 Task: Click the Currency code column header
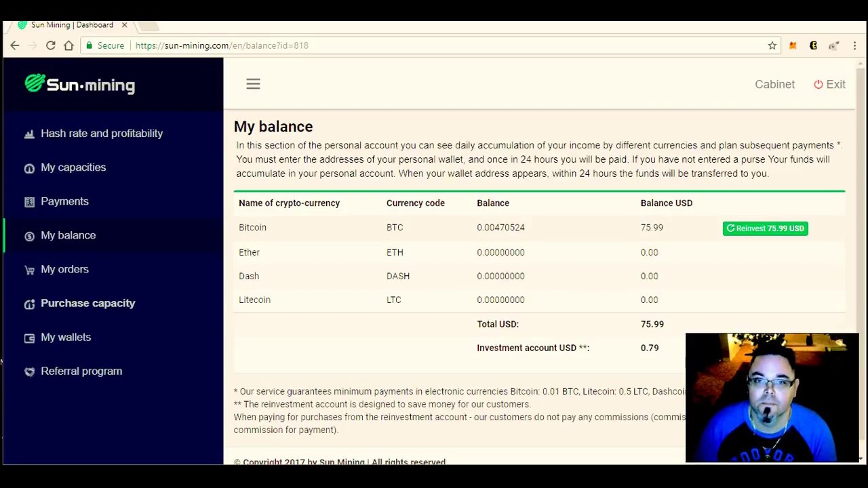coord(416,203)
